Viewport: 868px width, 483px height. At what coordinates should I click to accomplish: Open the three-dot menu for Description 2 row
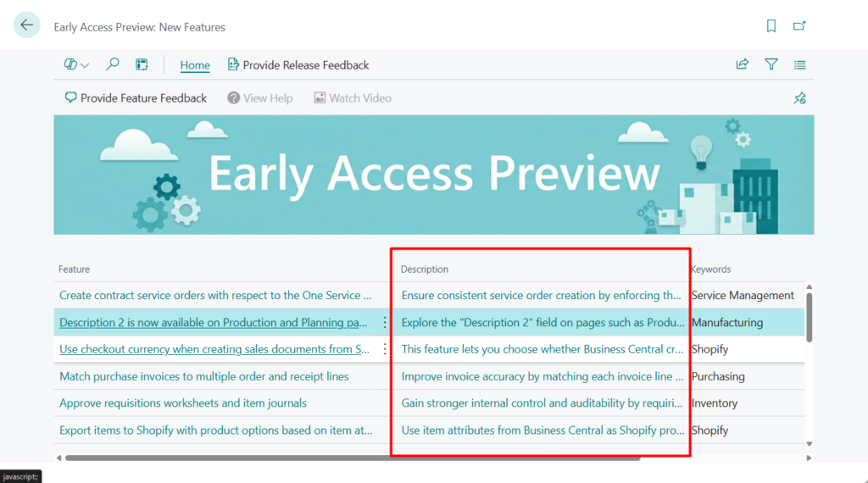click(384, 322)
